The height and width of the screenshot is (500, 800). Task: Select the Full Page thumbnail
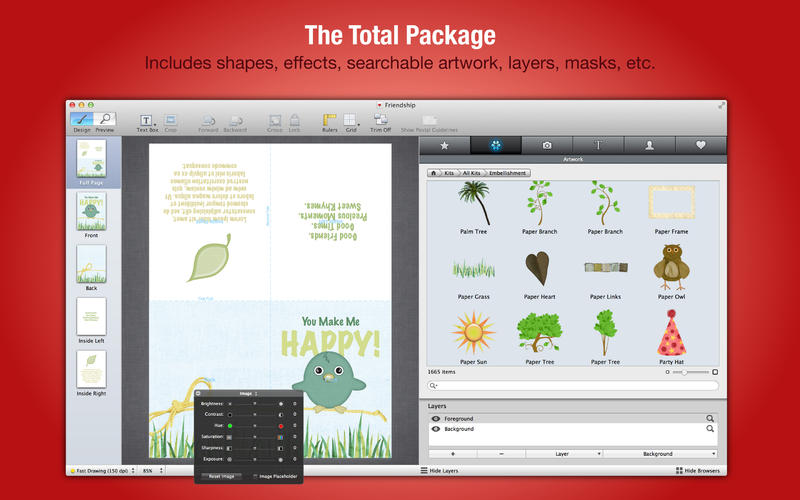tap(91, 159)
